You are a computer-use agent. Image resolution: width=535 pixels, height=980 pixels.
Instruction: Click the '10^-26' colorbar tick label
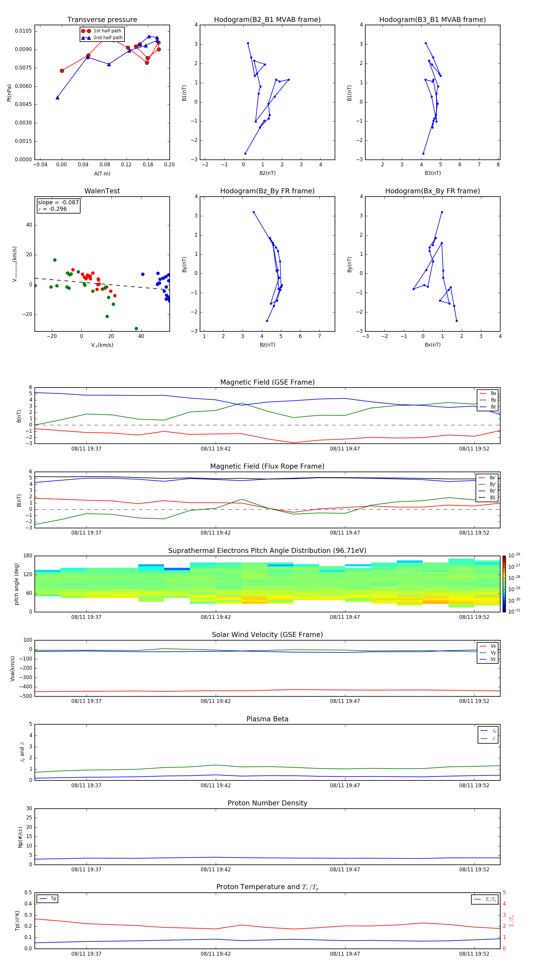[x=514, y=555]
